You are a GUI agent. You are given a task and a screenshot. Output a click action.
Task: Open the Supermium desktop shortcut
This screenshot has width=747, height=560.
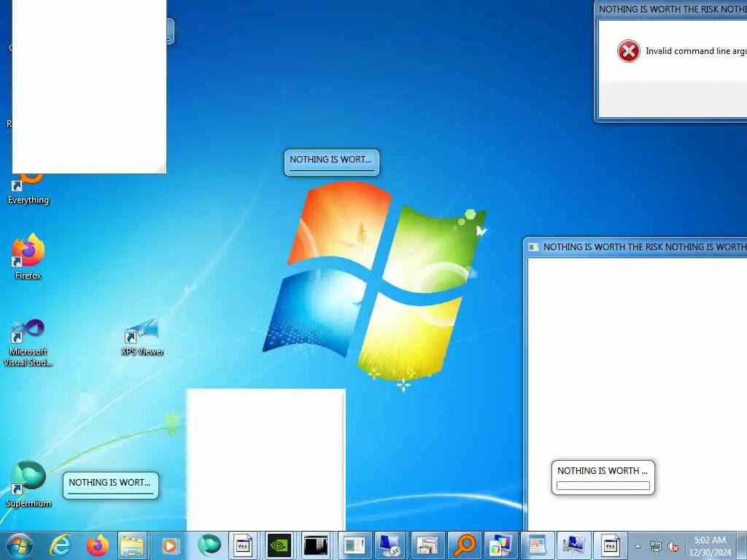pos(28,484)
